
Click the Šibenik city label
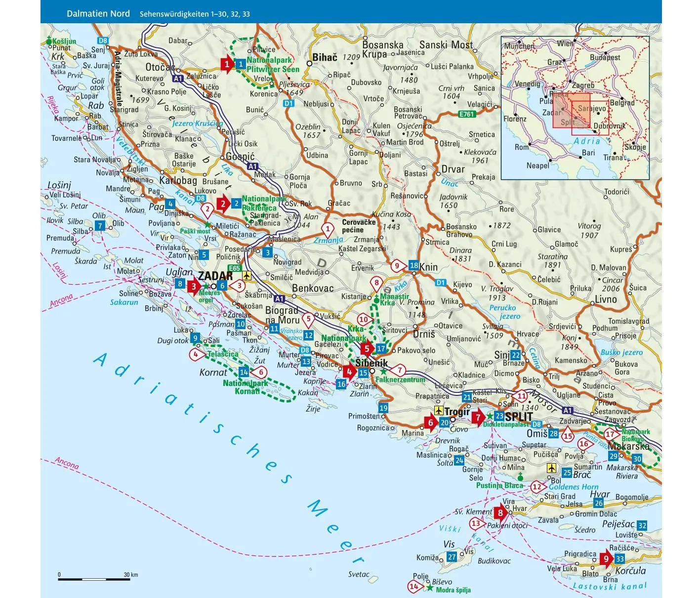[371, 363]
